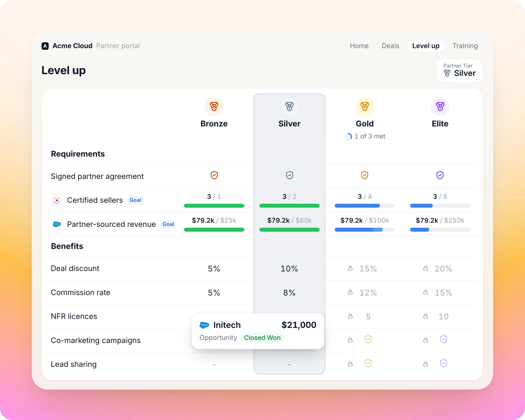Click the Gold Co-marketing campaigns shield
Screen dimensions: 525x420
click(368, 339)
